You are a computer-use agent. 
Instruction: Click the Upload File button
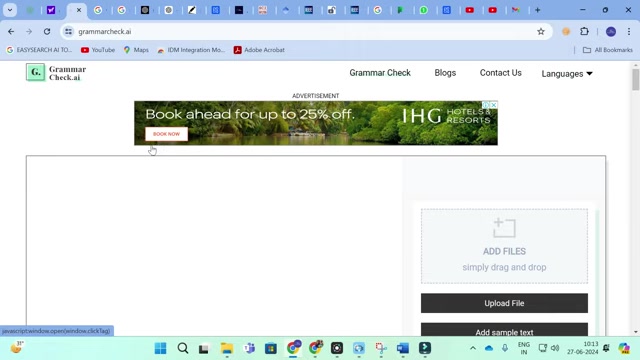coord(504,303)
